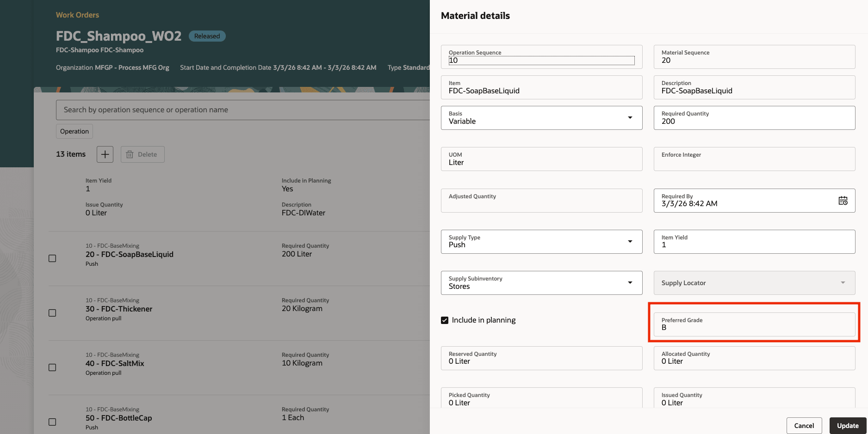Open the Basis dropdown showing Variable
The height and width of the screenshot is (434, 868).
click(541, 118)
